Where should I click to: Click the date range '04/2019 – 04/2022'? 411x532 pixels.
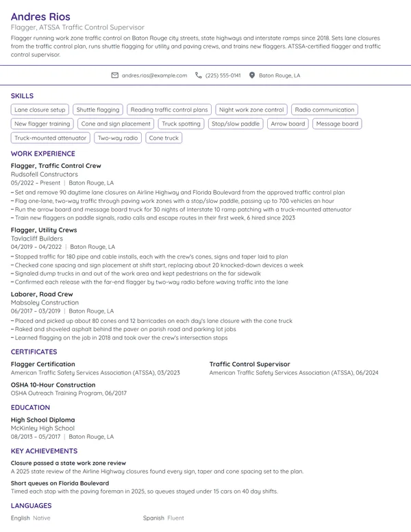point(36,247)
